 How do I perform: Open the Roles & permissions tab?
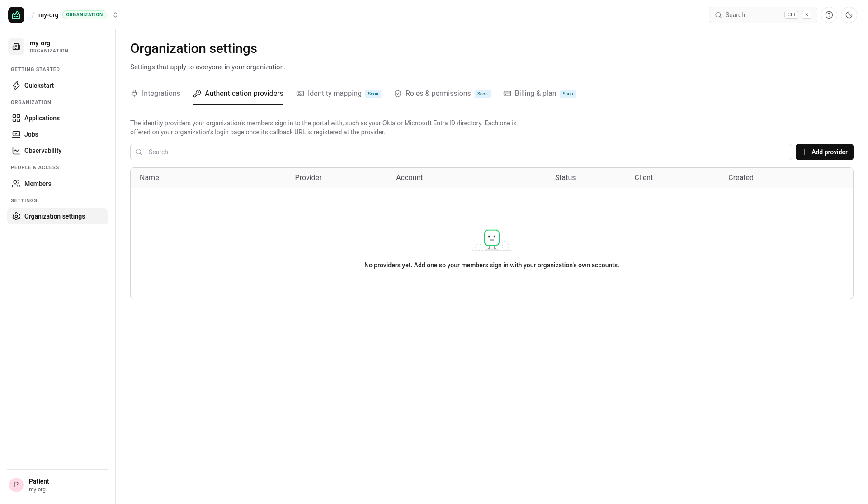coord(442,94)
